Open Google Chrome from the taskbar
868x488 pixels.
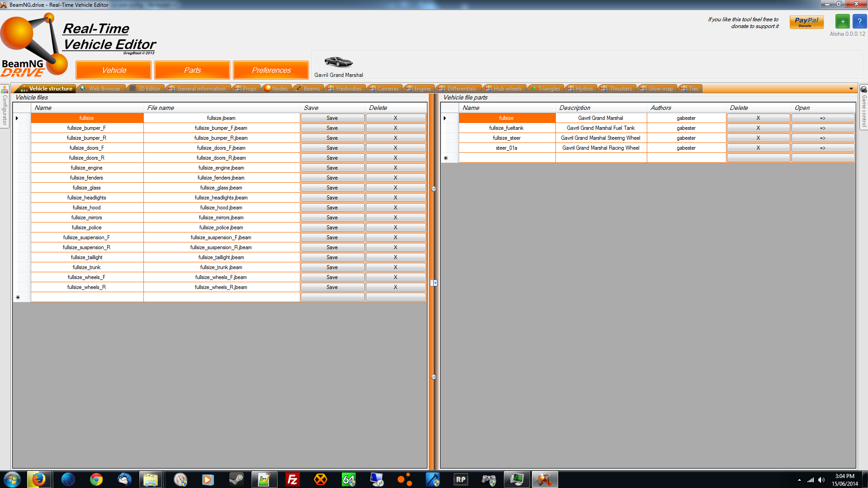click(96, 479)
